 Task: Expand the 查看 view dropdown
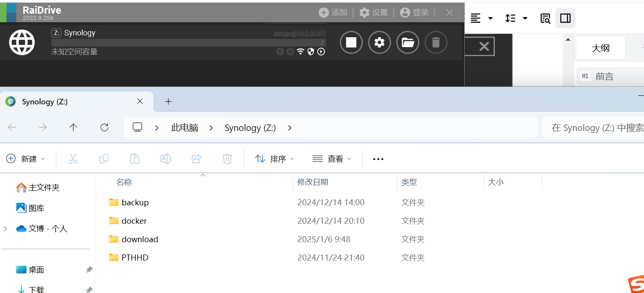tap(332, 159)
